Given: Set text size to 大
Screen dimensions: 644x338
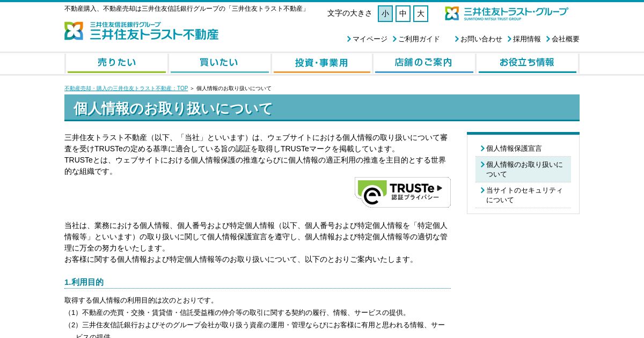Looking at the screenshot, I should pyautogui.click(x=421, y=13).
